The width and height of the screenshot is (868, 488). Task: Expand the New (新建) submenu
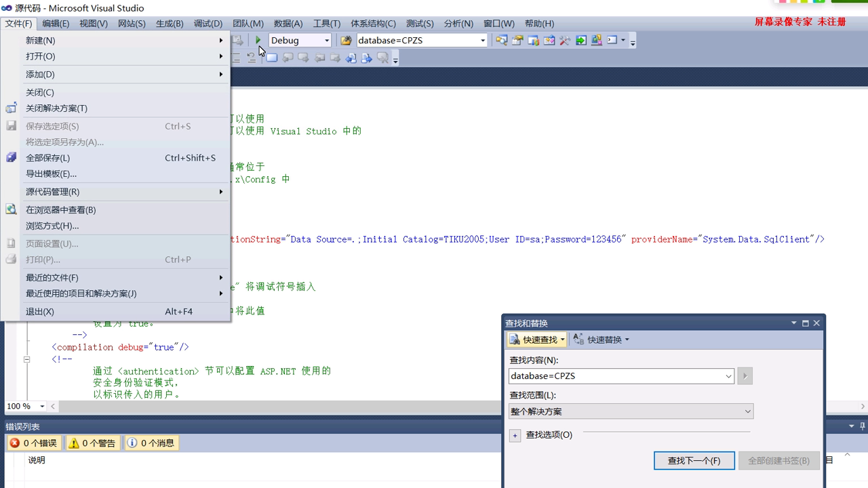tap(125, 40)
